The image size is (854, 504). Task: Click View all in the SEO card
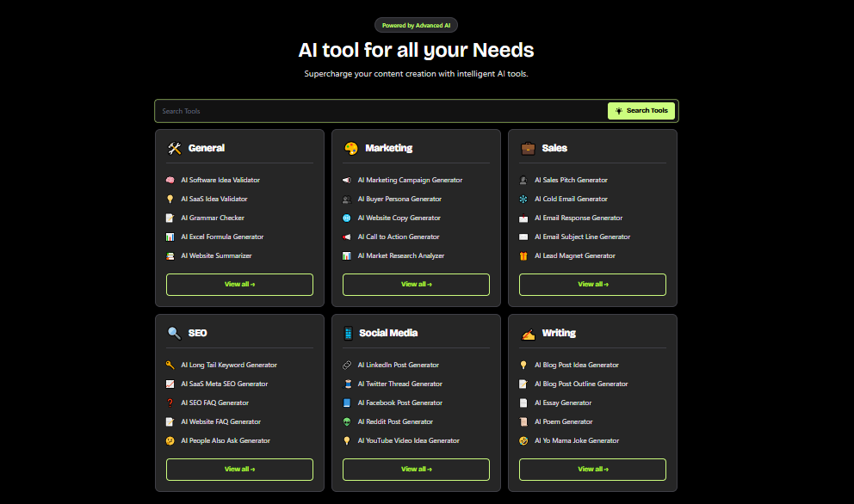tap(239, 469)
